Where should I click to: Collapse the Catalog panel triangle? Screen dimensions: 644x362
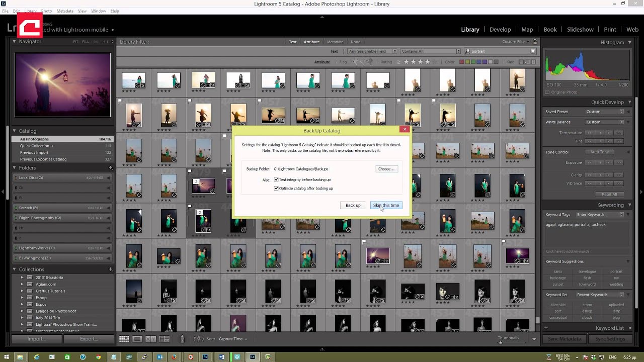15,131
